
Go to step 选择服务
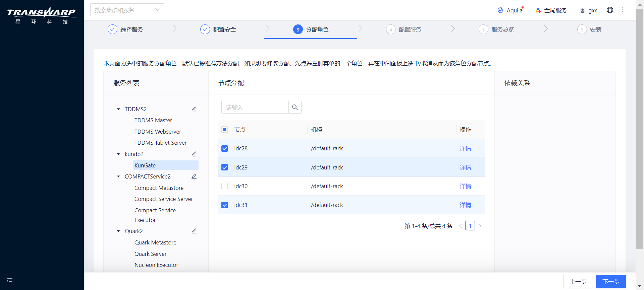[125, 29]
